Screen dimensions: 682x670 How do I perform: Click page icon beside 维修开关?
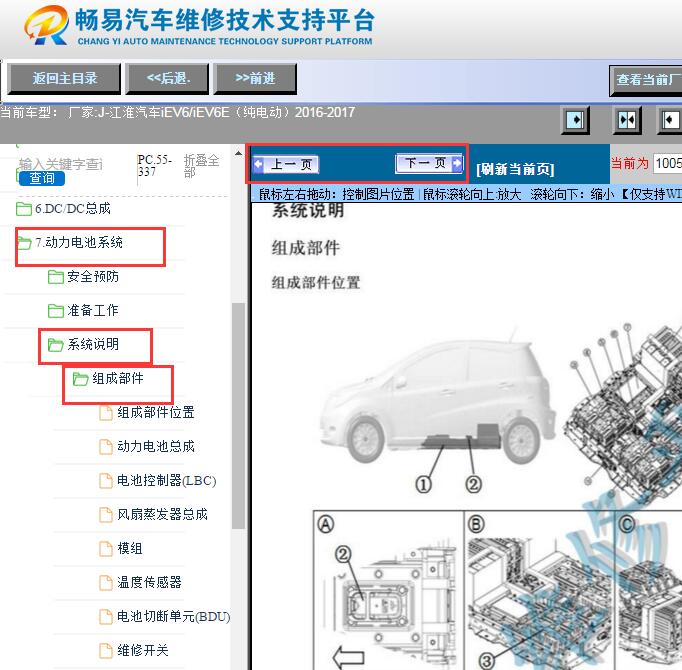pos(106,650)
